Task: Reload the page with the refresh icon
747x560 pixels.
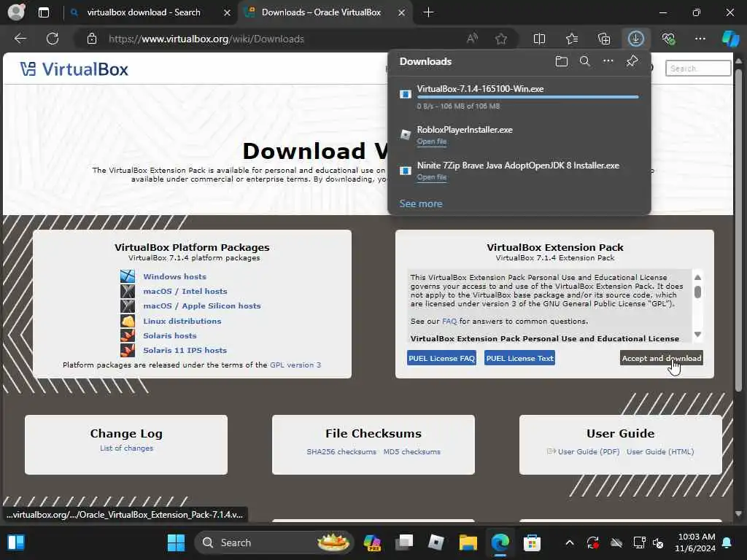Action: [53, 39]
